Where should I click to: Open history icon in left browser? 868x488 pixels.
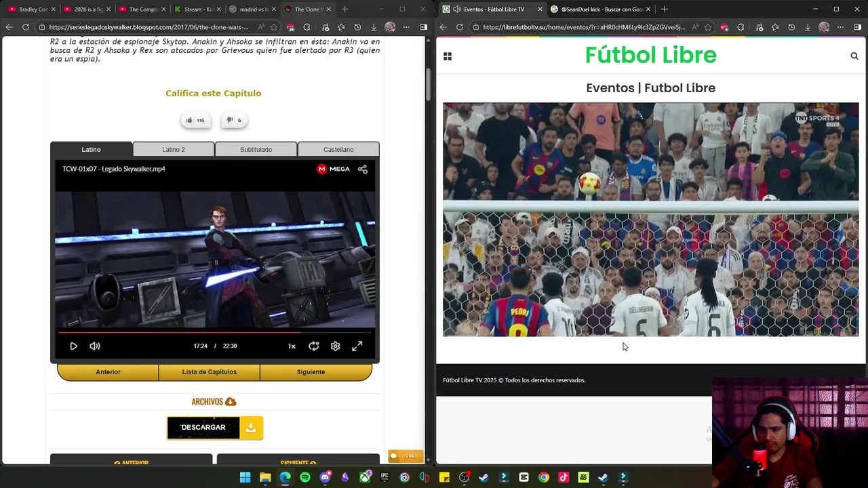point(357,27)
